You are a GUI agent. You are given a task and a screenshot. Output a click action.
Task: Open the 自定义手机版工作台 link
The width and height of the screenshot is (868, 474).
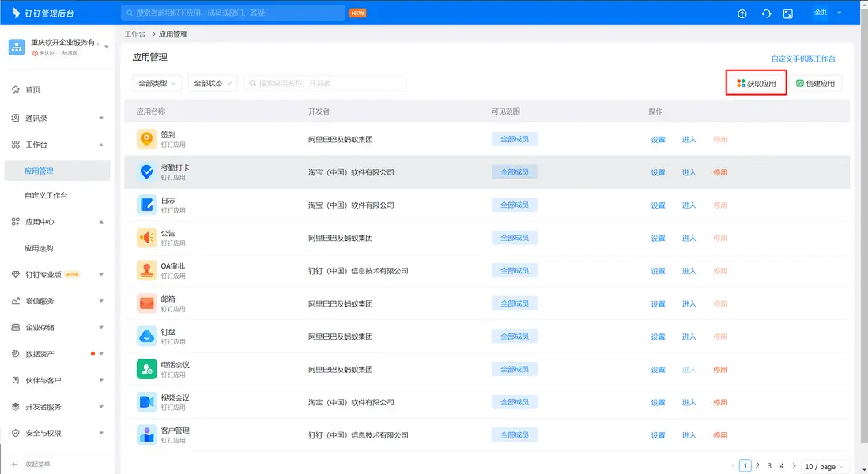(803, 58)
